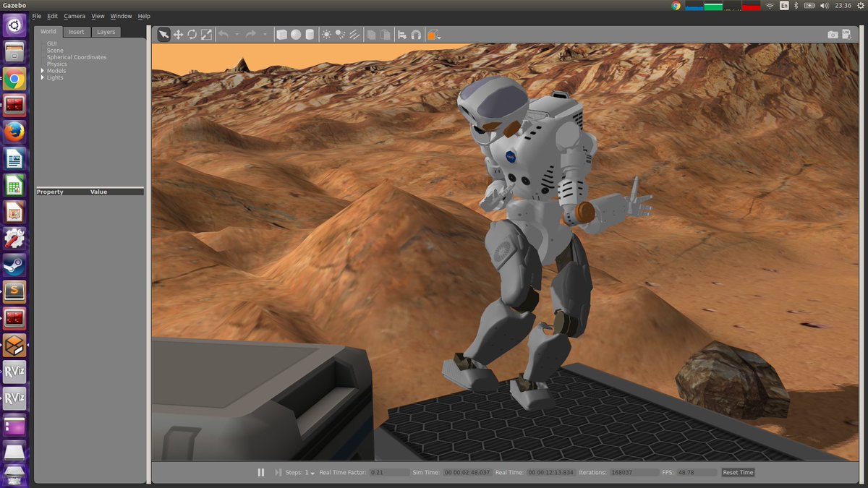Enable the selection arrow mode
This screenshot has width=868, height=488.
(x=163, y=34)
